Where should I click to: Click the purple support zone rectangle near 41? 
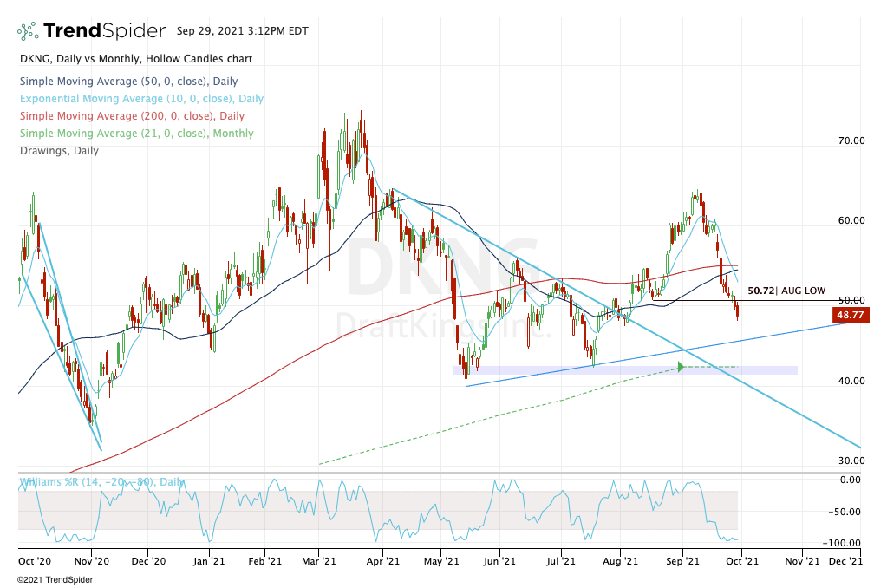(x=625, y=370)
